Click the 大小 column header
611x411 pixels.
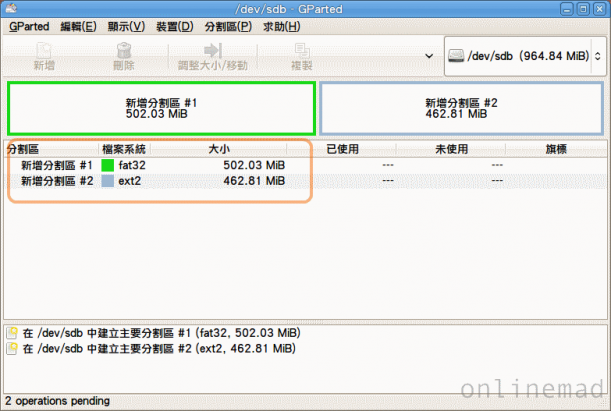point(219,149)
